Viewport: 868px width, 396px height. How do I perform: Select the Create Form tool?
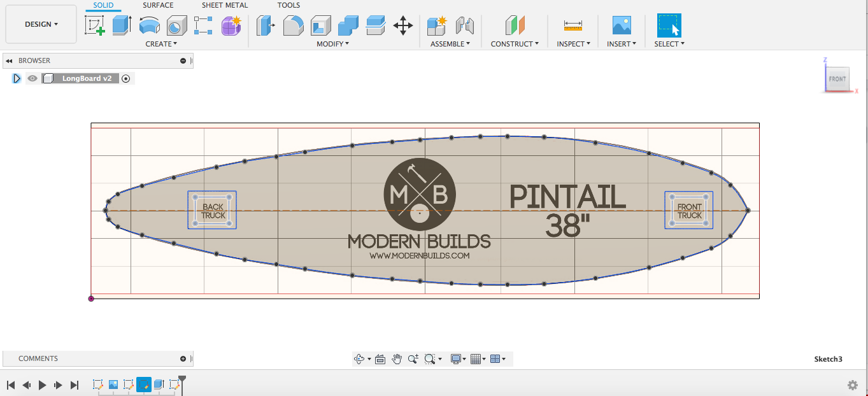[231, 25]
